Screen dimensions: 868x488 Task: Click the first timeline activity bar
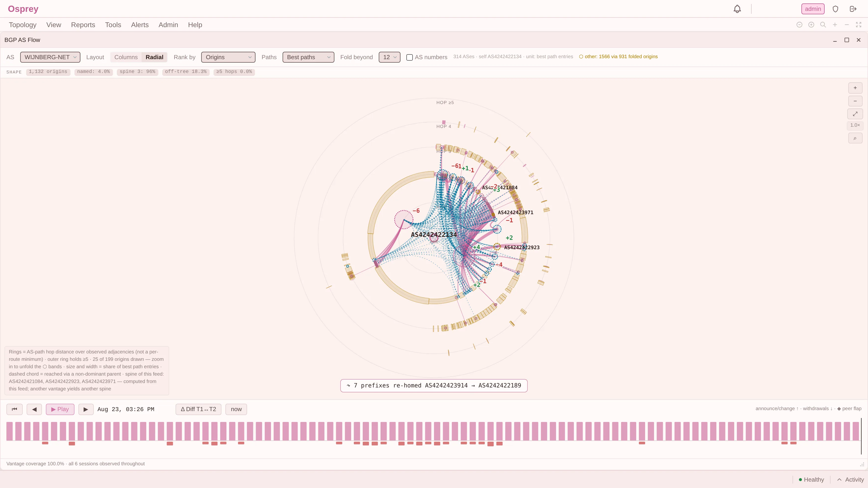[9, 431]
